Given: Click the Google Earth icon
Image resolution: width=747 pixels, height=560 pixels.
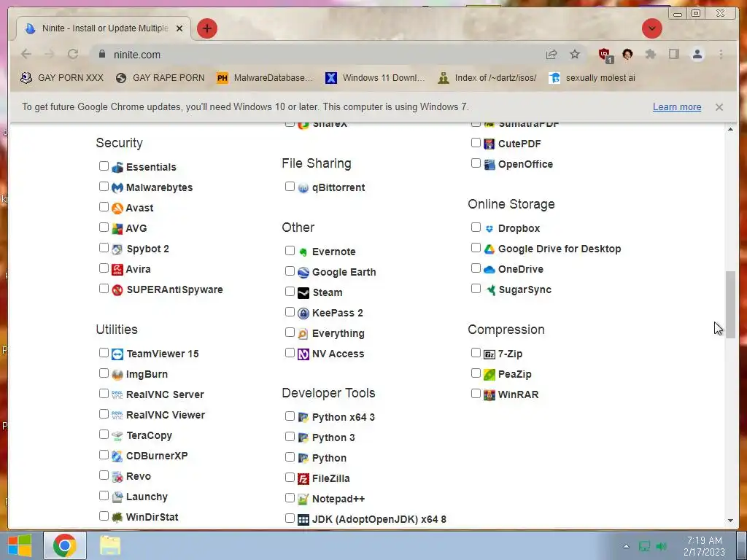Looking at the screenshot, I should [x=303, y=273].
